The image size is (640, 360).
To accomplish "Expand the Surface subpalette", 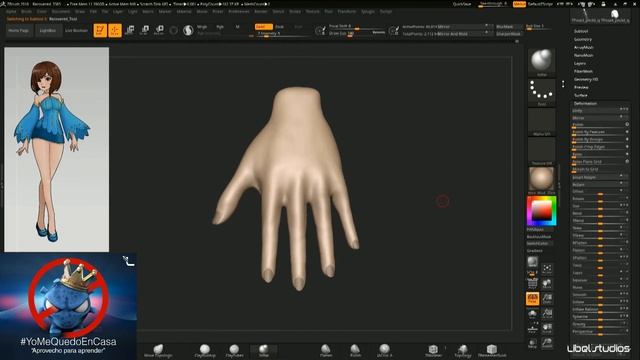I will coord(580,95).
